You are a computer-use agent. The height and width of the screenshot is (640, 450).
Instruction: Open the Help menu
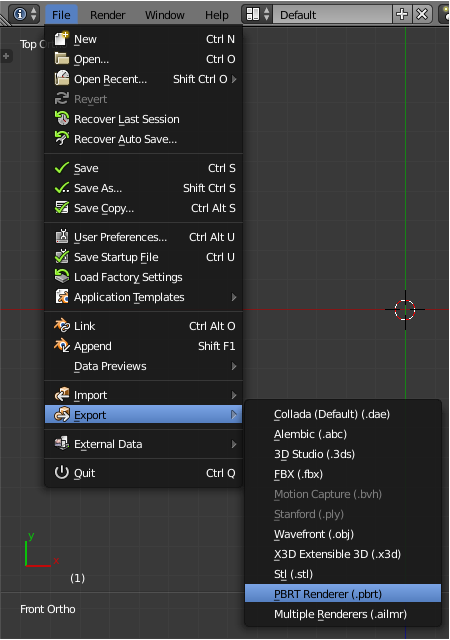[x=217, y=15]
